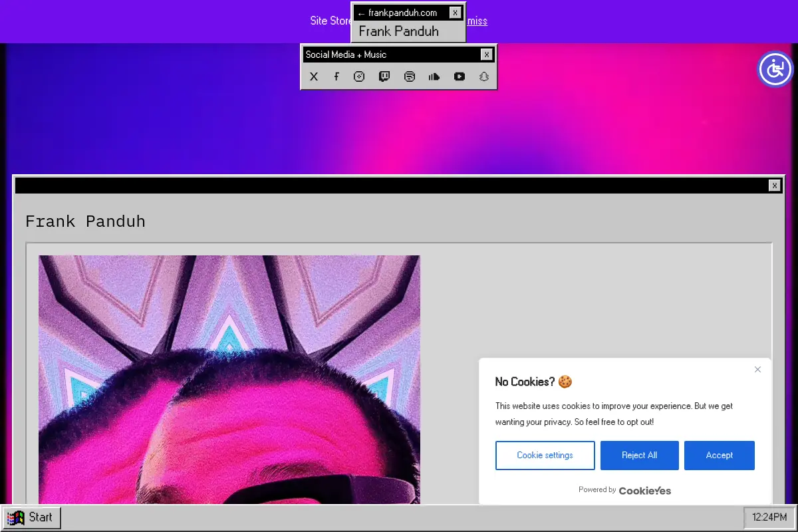Open the X (Twitter) social icon
The width and height of the screenshot is (798, 532).
314,76
